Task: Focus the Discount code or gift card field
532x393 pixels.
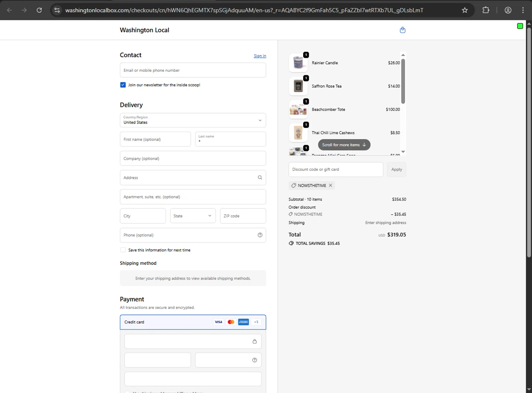Action: click(x=336, y=169)
